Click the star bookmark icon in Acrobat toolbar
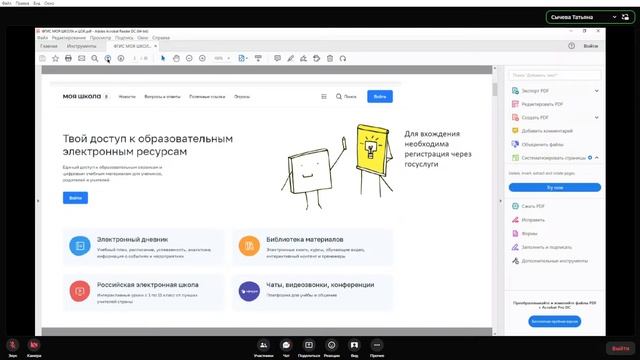Screen dimensions: 640x360 [56, 58]
